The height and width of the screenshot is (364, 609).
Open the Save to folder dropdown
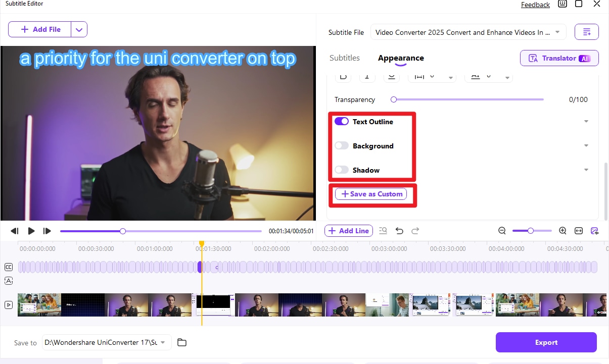click(x=163, y=342)
